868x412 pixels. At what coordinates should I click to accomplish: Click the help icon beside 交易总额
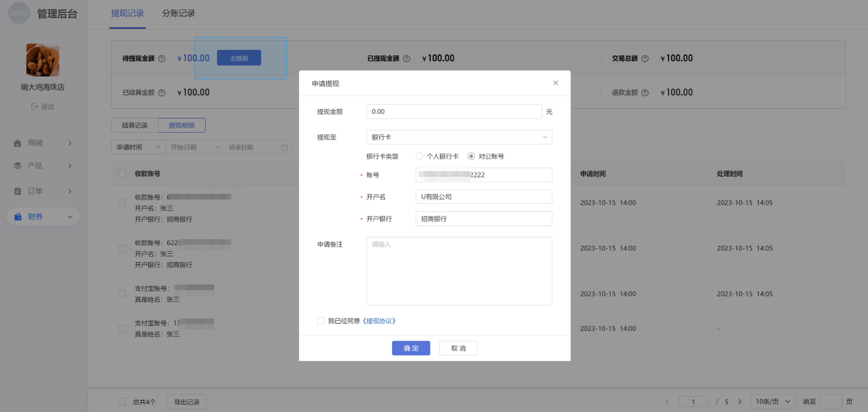pyautogui.click(x=645, y=58)
